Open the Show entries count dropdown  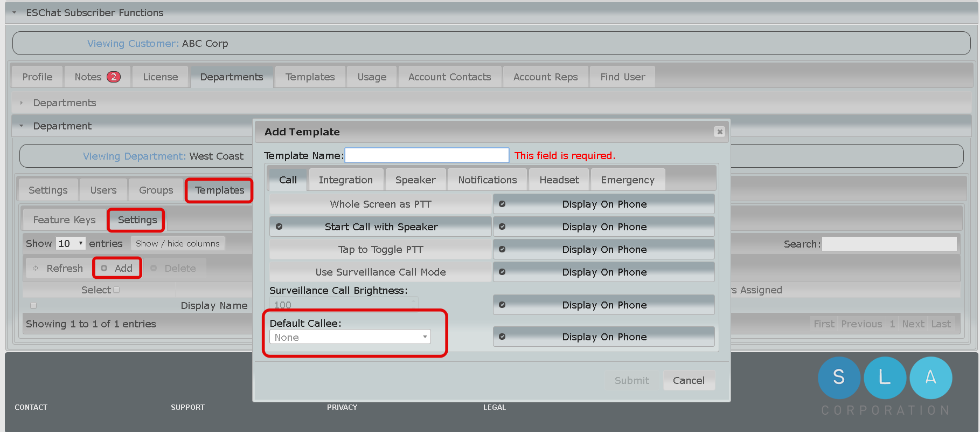[71, 243]
